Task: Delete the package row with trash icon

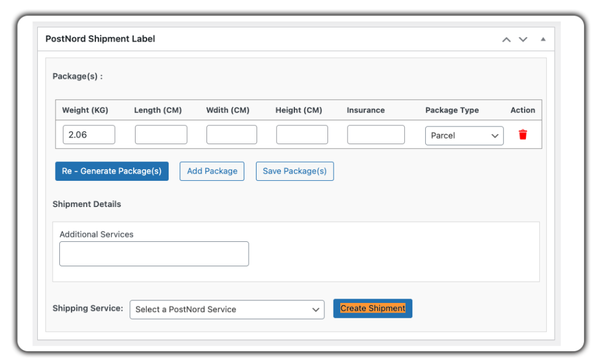Action: pyautogui.click(x=522, y=134)
